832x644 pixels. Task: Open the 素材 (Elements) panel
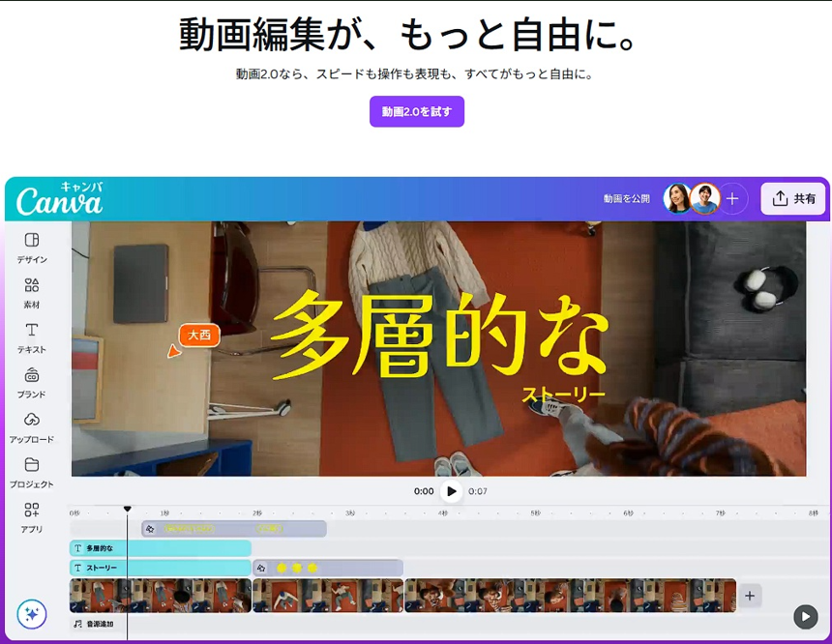click(x=32, y=291)
